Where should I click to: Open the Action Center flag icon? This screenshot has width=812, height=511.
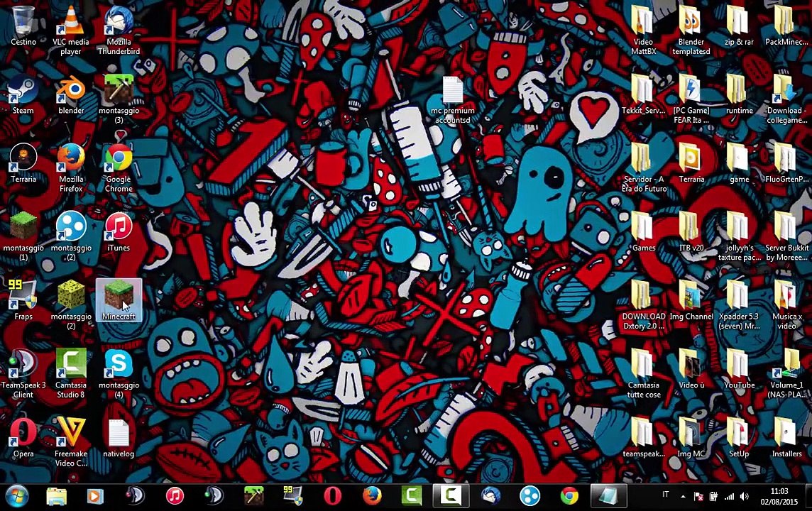[698, 497]
